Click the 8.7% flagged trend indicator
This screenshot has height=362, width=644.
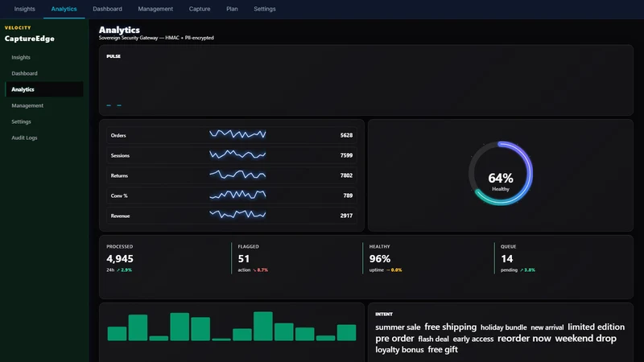[x=260, y=270]
